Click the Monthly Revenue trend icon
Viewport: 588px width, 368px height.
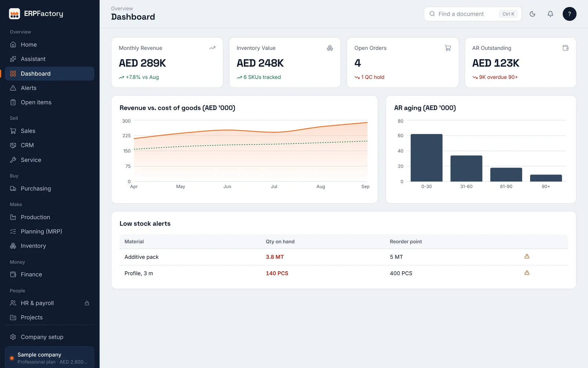point(212,48)
